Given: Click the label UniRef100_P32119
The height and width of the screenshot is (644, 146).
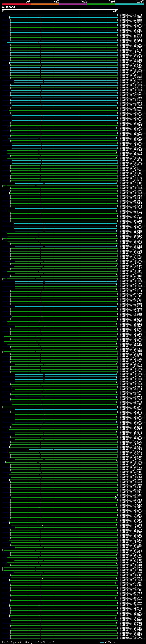Looking at the screenshot, I should [131, 180].
